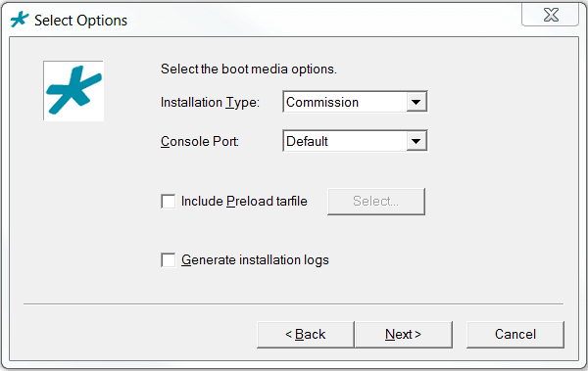Click the 'Installation Type:' label
Image resolution: width=588 pixels, height=371 pixels.
tap(210, 103)
